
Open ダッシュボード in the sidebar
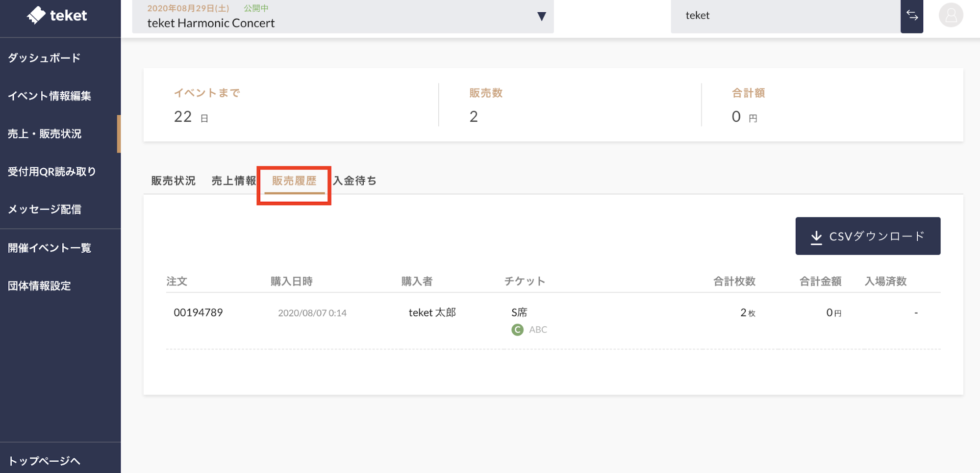click(44, 58)
